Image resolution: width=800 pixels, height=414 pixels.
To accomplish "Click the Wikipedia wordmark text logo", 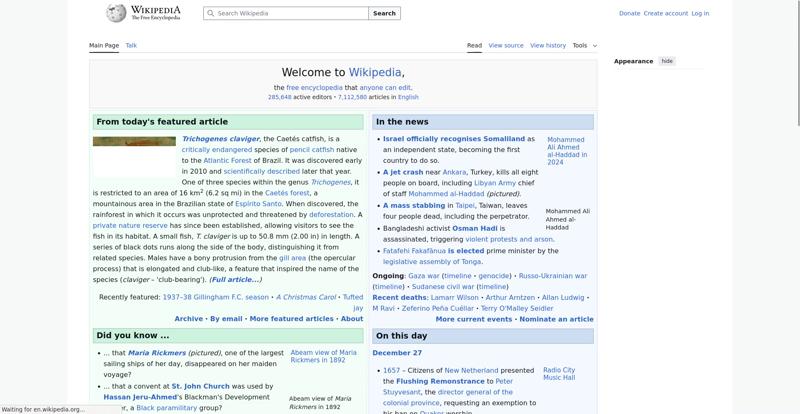I will point(156,13).
